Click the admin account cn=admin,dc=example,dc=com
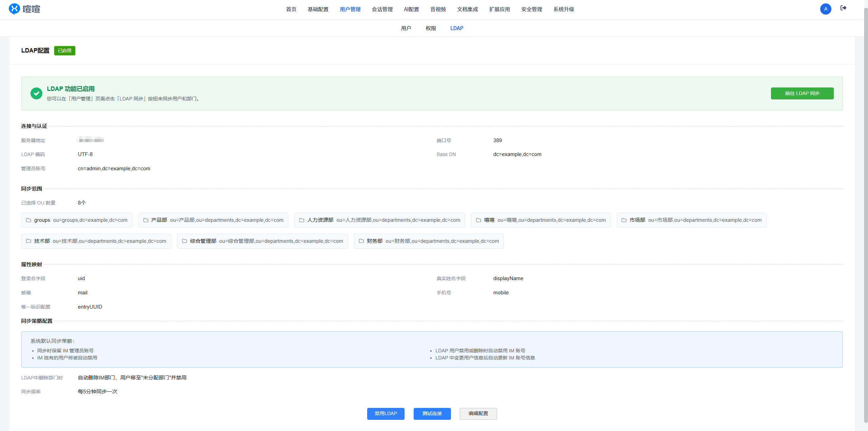Viewport: 868px width, 431px height. click(x=114, y=169)
